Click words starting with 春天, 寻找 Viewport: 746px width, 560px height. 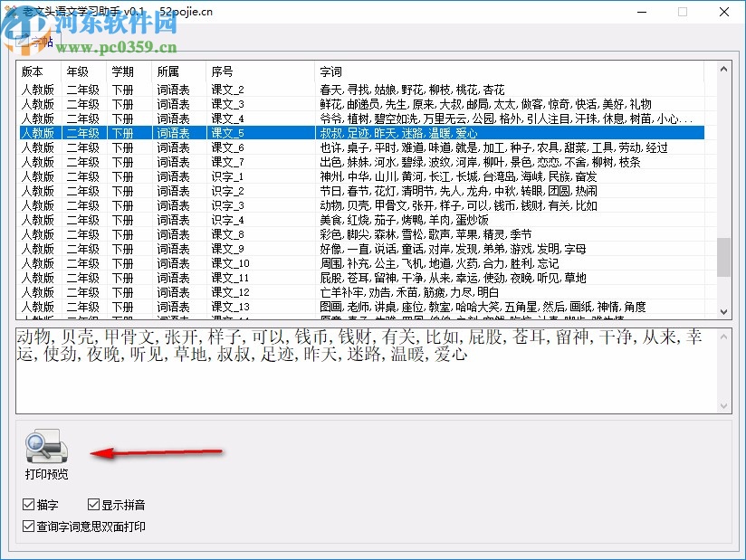pyautogui.click(x=412, y=90)
